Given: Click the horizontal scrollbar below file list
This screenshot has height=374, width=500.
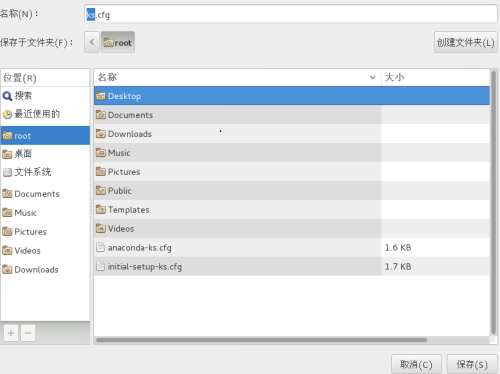Looking at the screenshot, I should click(261, 340).
